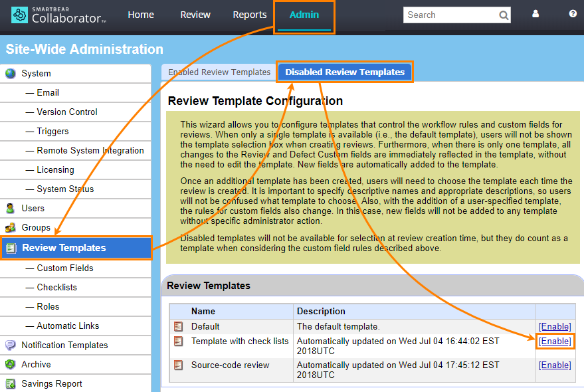Click the Archive globe icon
The image size is (584, 392).
pyautogui.click(x=9, y=364)
